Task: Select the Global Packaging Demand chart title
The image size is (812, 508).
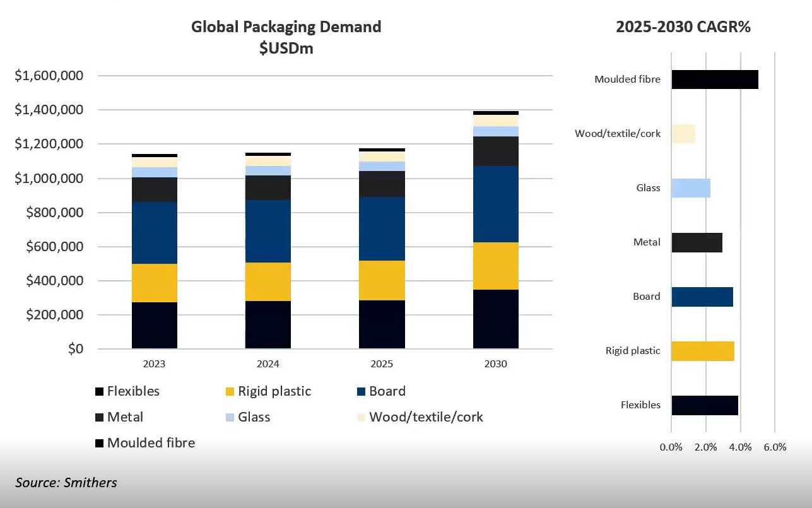Action: point(286,37)
